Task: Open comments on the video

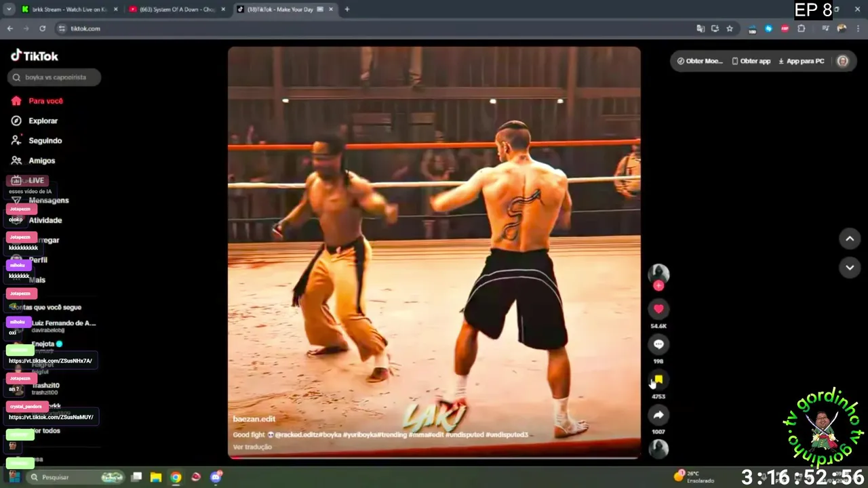Action: tap(658, 344)
